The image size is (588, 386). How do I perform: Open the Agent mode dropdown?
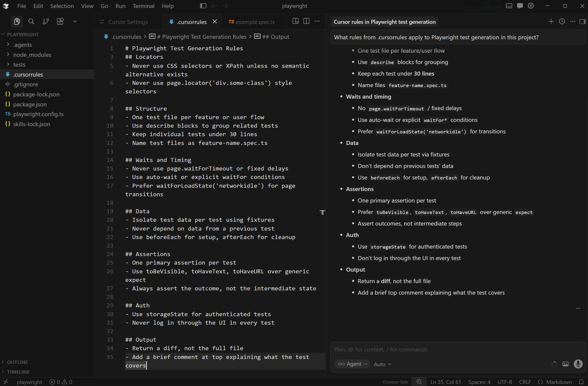tap(352, 364)
